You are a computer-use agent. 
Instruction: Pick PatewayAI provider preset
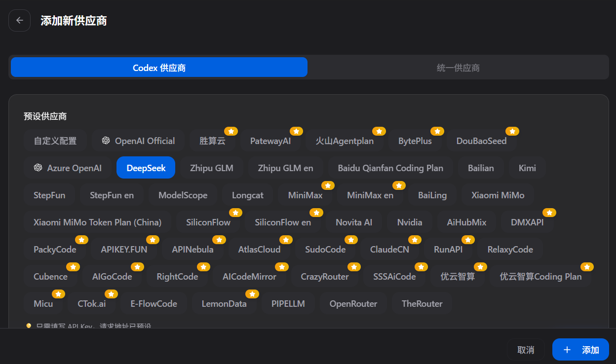[270, 141]
